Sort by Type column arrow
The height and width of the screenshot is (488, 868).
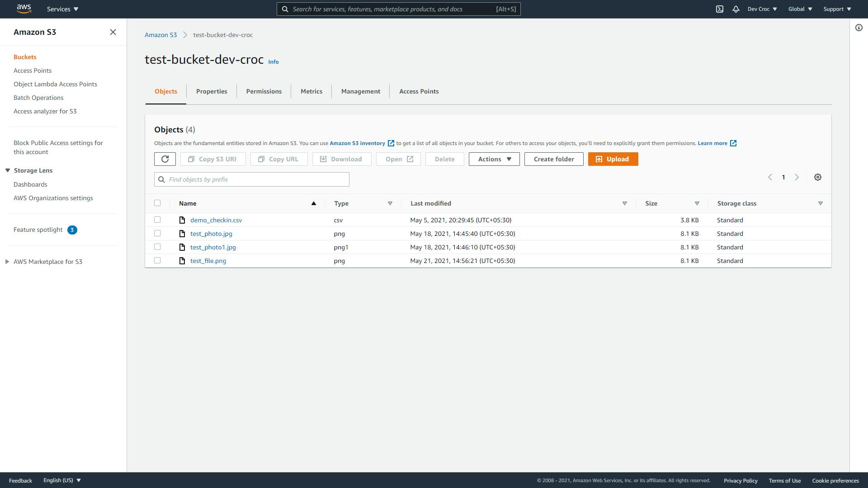(x=390, y=203)
